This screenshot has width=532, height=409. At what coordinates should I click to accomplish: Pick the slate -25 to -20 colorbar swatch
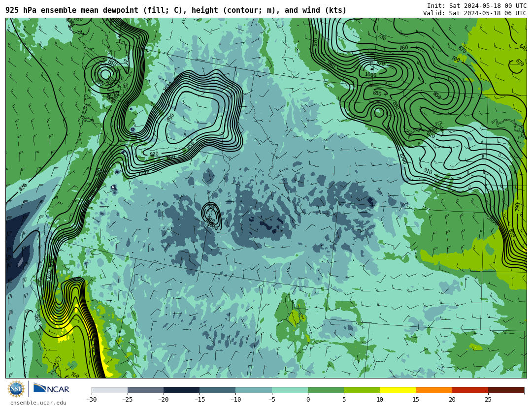coord(145,390)
